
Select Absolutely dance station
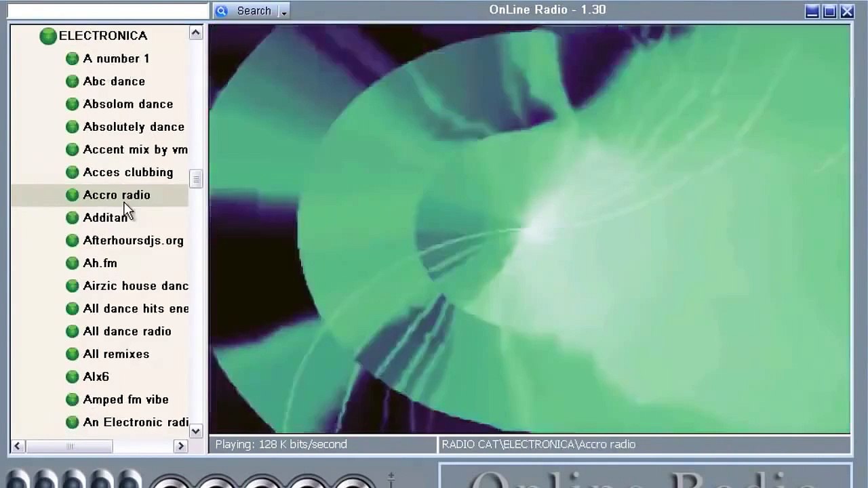[134, 127]
